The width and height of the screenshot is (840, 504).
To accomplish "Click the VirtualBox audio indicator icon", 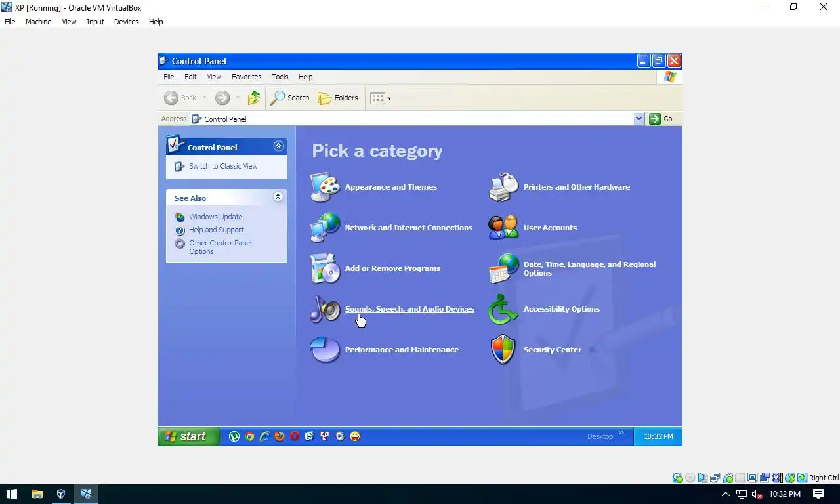I will coord(702,478).
